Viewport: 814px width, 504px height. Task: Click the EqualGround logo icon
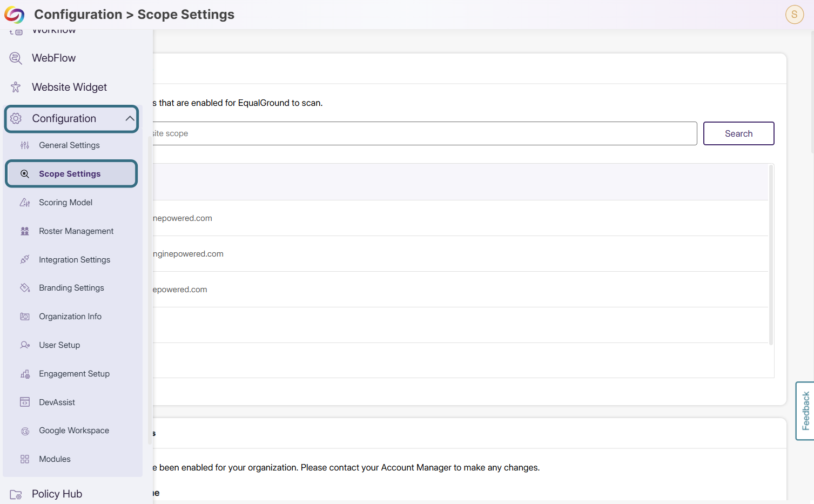click(15, 15)
